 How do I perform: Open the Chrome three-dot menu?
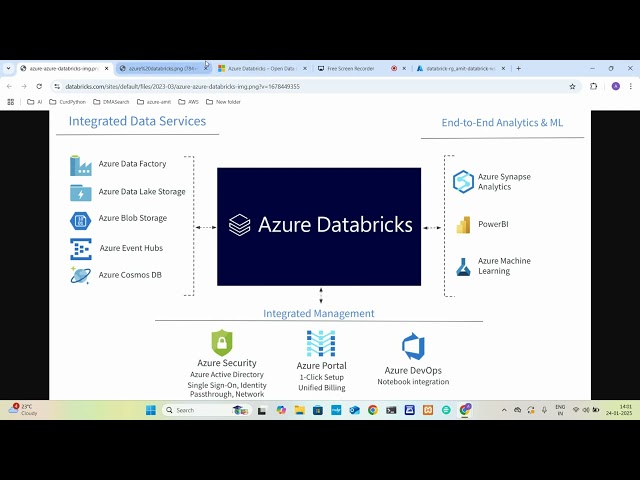631,87
